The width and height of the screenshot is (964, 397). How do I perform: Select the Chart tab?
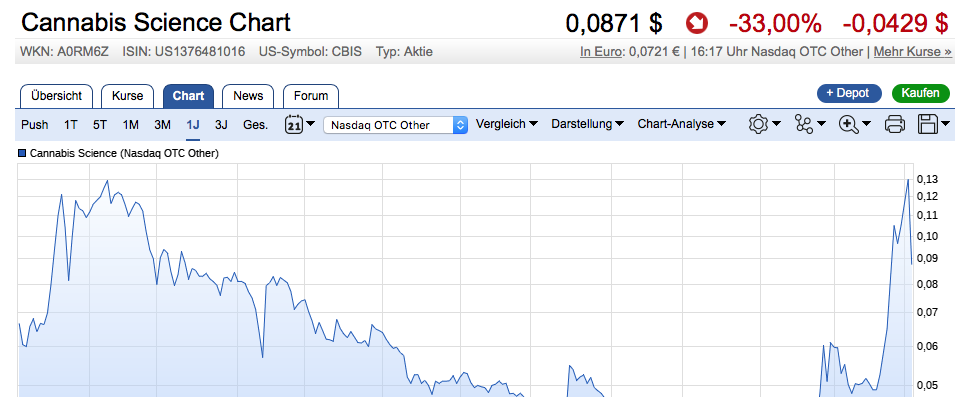tap(188, 96)
